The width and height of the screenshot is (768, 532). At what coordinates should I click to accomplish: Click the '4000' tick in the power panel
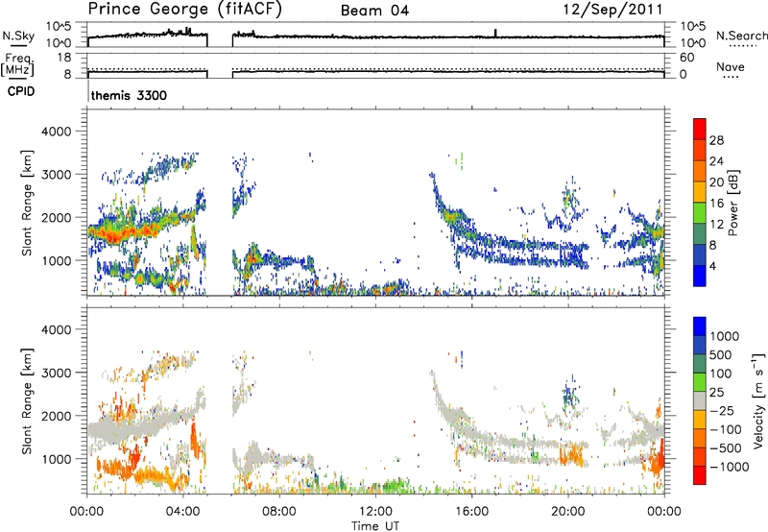[x=56, y=132]
